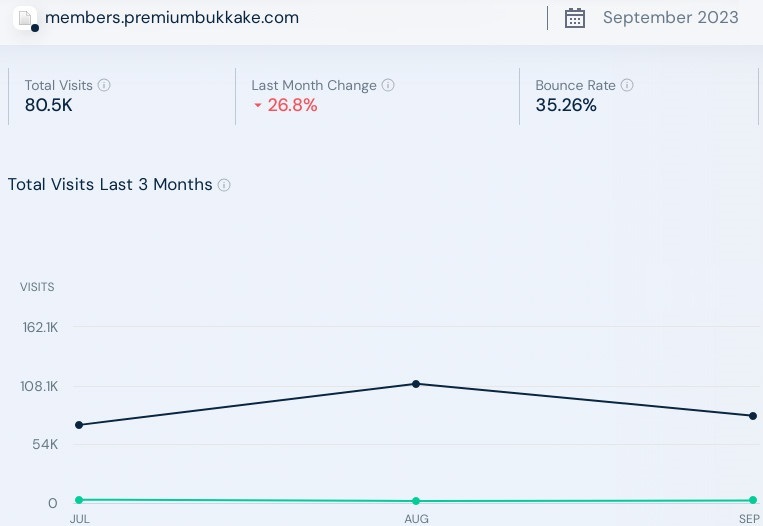Open the September 2023 date selector
The width and height of the screenshot is (763, 526).
click(670, 18)
